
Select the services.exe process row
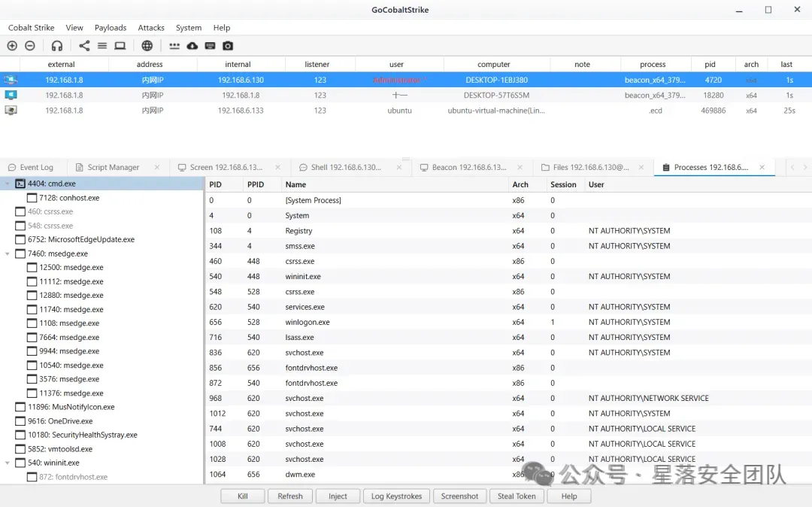(507, 307)
